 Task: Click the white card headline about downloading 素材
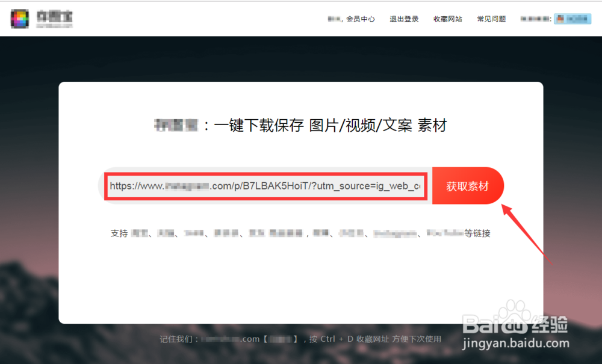pos(301,125)
